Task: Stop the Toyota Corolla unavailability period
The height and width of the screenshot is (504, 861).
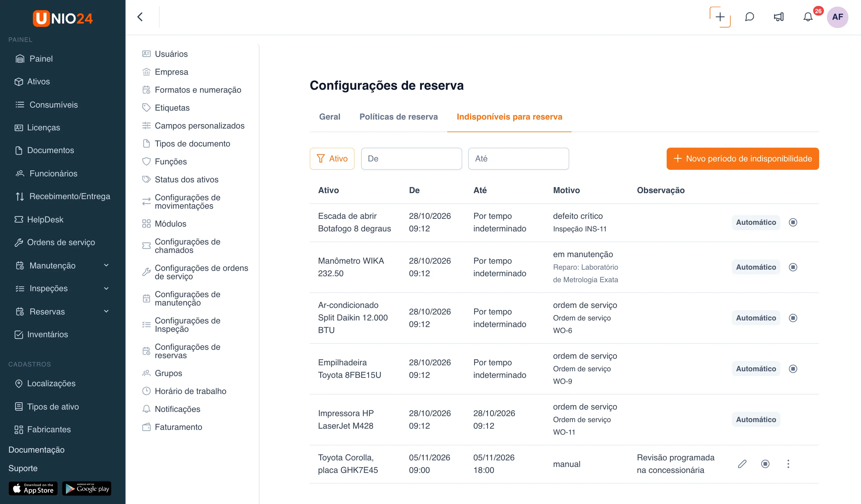Action: click(x=765, y=464)
